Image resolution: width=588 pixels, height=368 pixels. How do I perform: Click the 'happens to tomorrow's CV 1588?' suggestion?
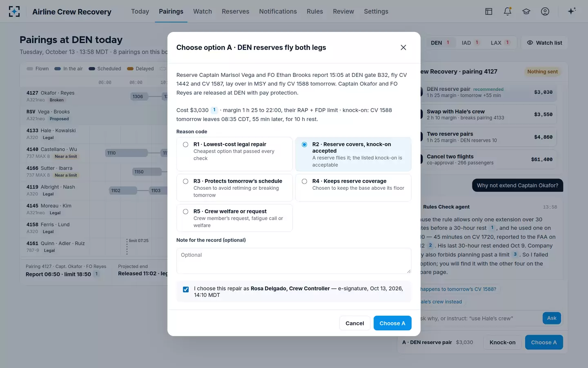[x=459, y=289]
